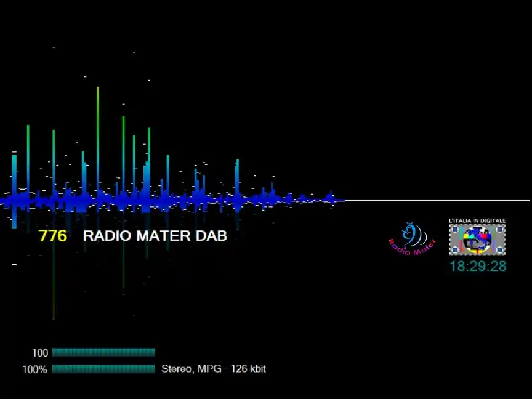Select the channel number 776
This screenshot has height=399, width=532.
pos(52,236)
